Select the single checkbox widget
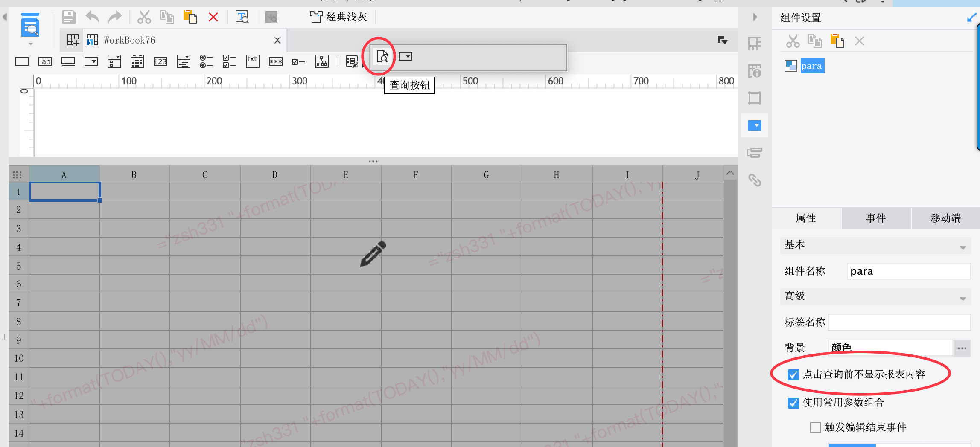Viewport: 980px width, 447px height. [x=298, y=62]
